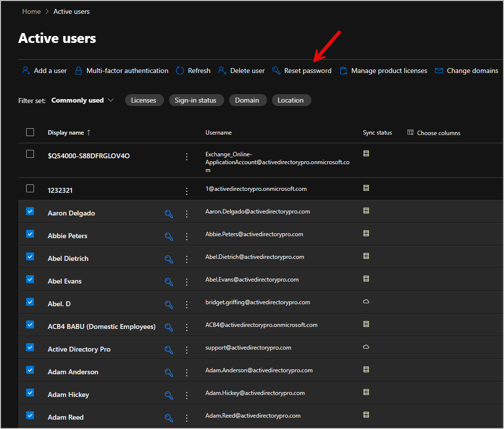
Task: Click the cloud icon next to Abel. D's username
Action: pos(366,301)
